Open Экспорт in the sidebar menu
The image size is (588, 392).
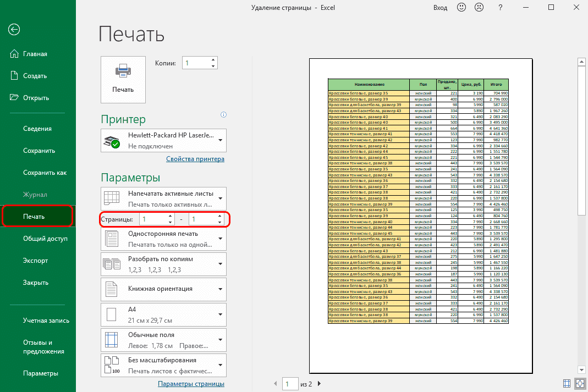35,261
